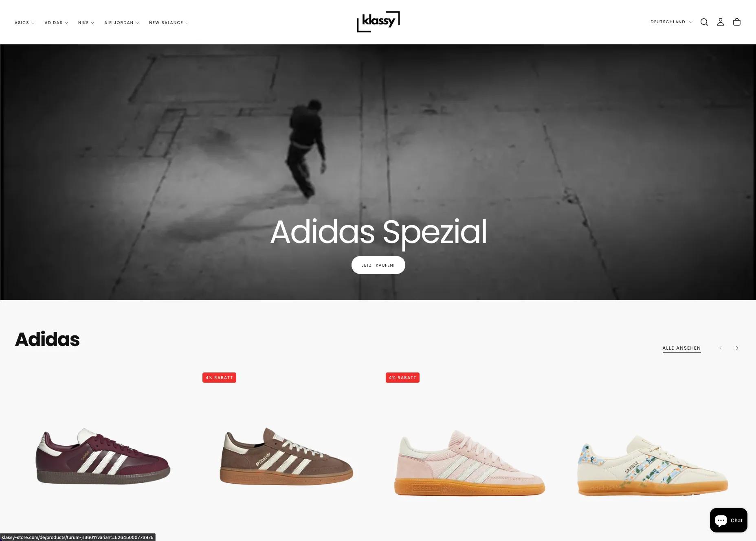Follow the ALLE ANSEHEN link
756x541 pixels.
click(x=681, y=348)
